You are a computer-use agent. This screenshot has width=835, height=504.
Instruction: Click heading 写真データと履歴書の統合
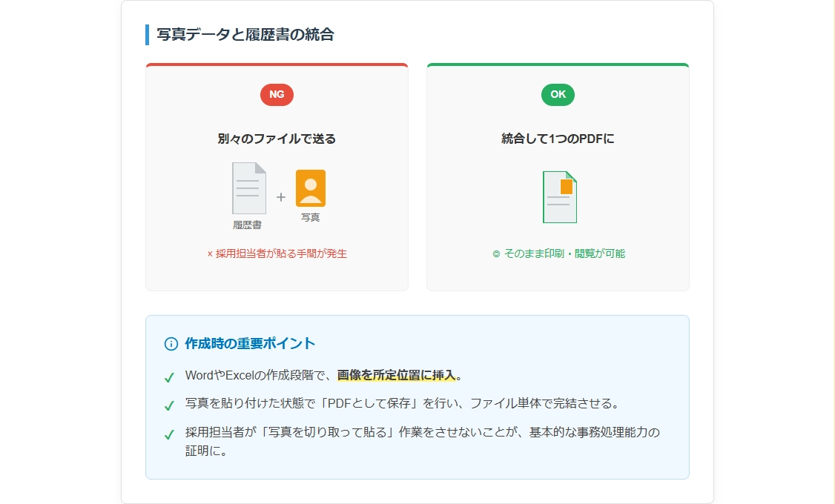click(245, 35)
